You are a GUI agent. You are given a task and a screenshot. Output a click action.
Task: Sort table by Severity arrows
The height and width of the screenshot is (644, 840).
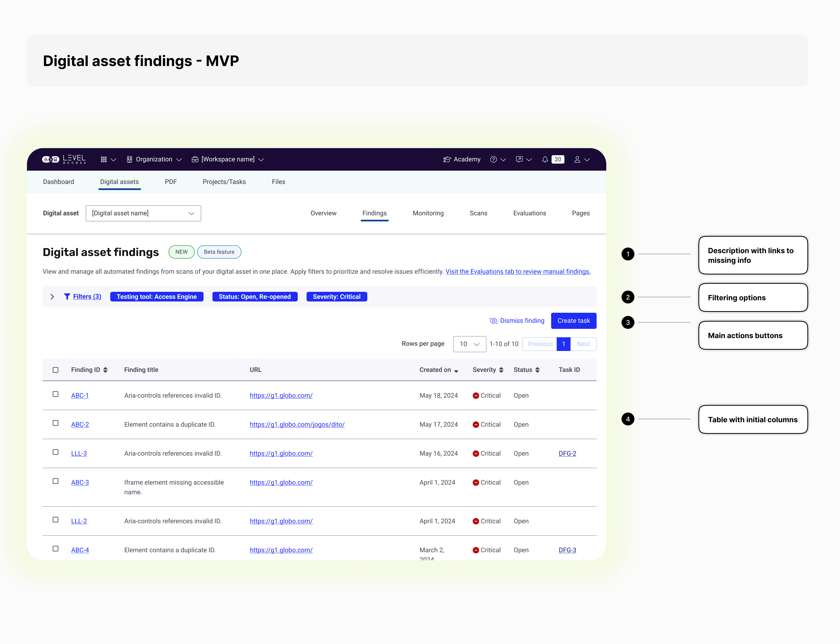tap(501, 370)
